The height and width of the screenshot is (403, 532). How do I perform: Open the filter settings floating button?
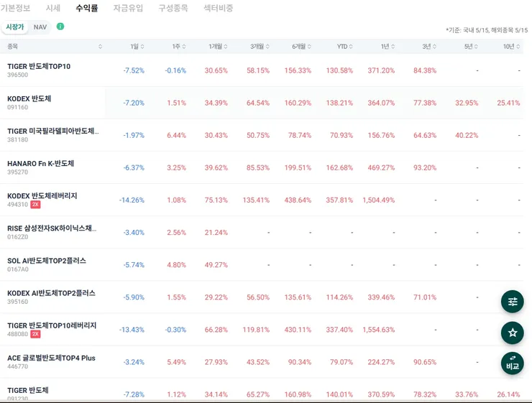tap(513, 301)
